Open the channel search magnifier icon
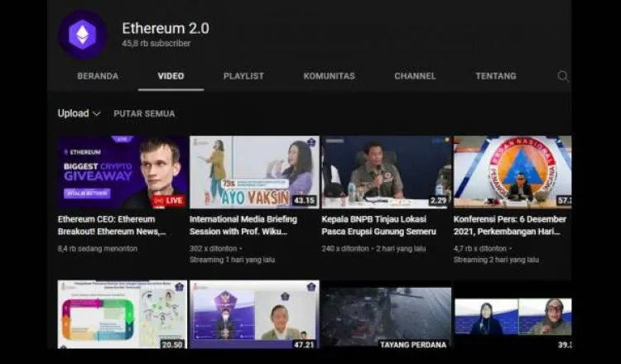The width and height of the screenshot is (621, 364). tap(562, 76)
